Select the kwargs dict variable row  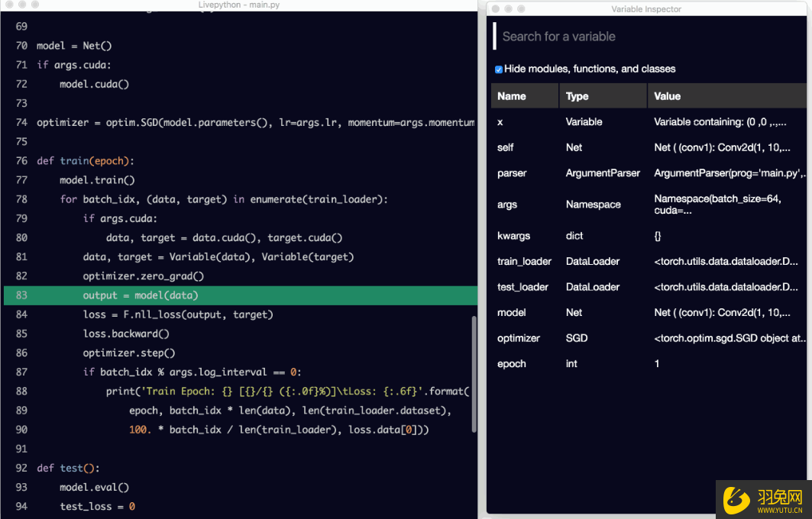tap(513, 237)
